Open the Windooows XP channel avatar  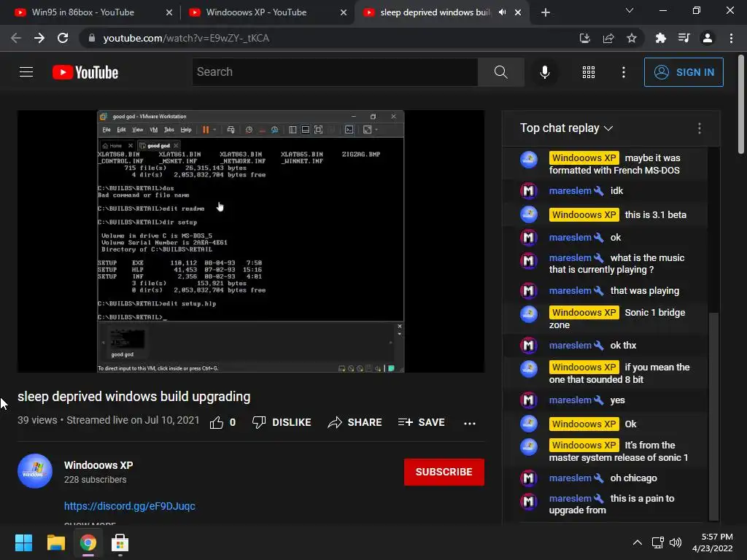(35, 471)
